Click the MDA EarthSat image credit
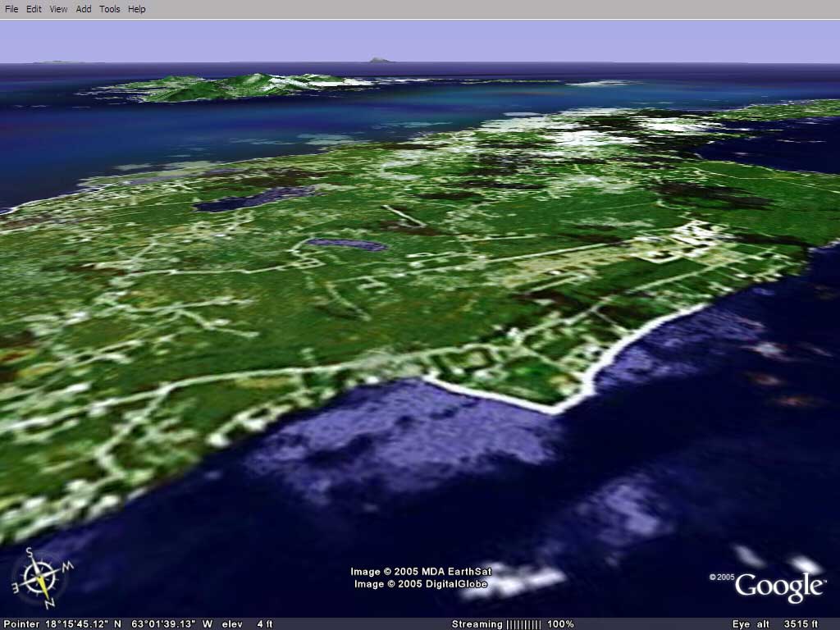840x630 pixels. (x=421, y=572)
